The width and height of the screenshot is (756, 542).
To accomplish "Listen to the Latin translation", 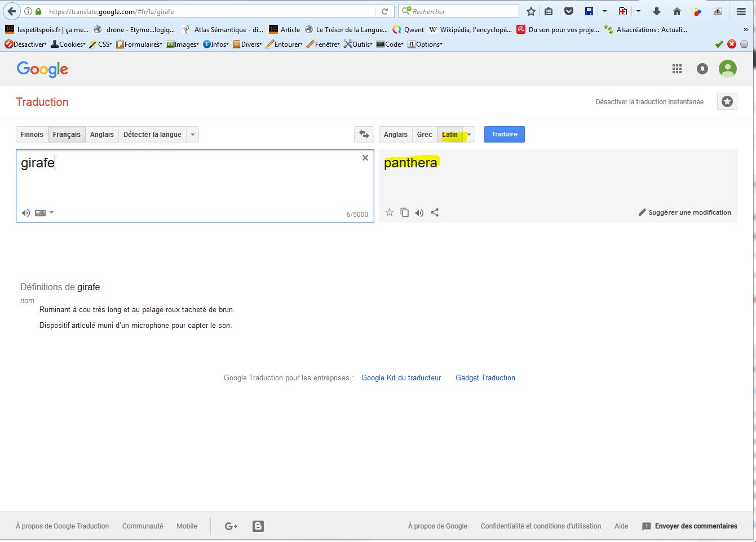I will click(419, 212).
